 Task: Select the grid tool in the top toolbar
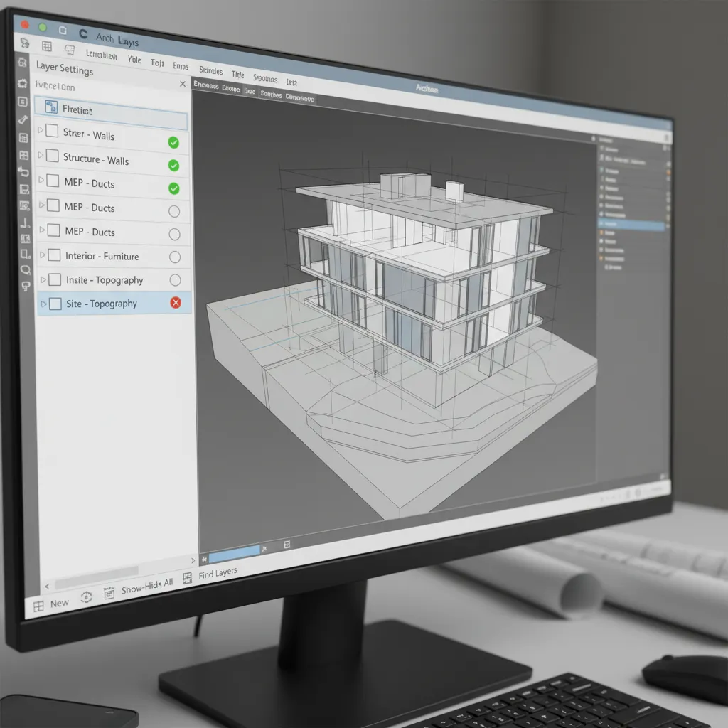coord(47,45)
